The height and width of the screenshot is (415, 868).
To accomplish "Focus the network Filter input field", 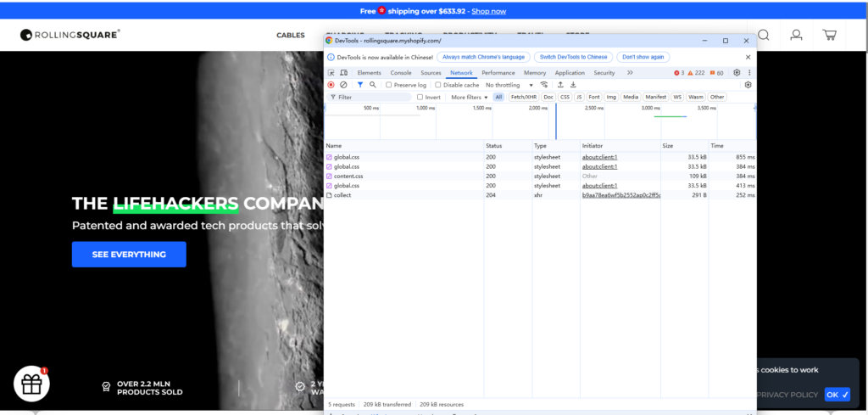I will click(370, 97).
